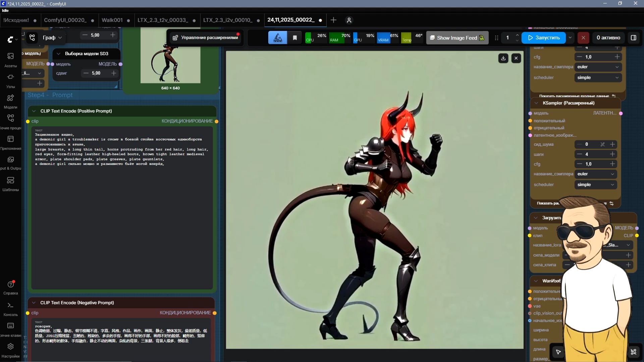Image resolution: width=644 pixels, height=362 pixels.
Task: Cancel the current run with red X
Action: coord(583,38)
